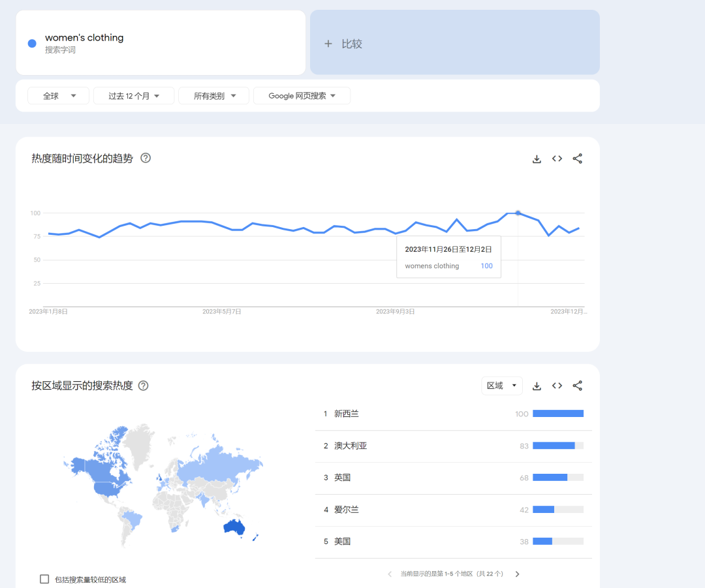Viewport: 705px width, 588px height.
Task: Open the 所有类别 category dropdown
Action: pos(213,96)
